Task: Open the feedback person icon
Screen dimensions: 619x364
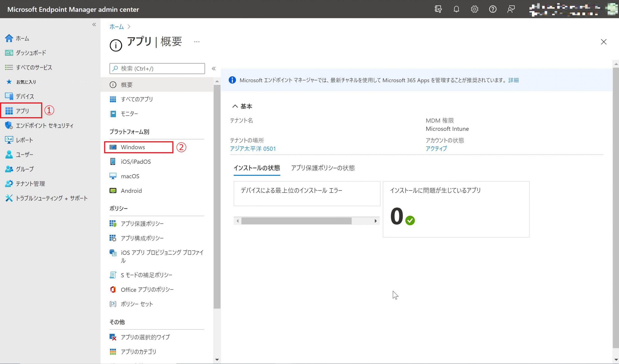Action: click(x=511, y=9)
